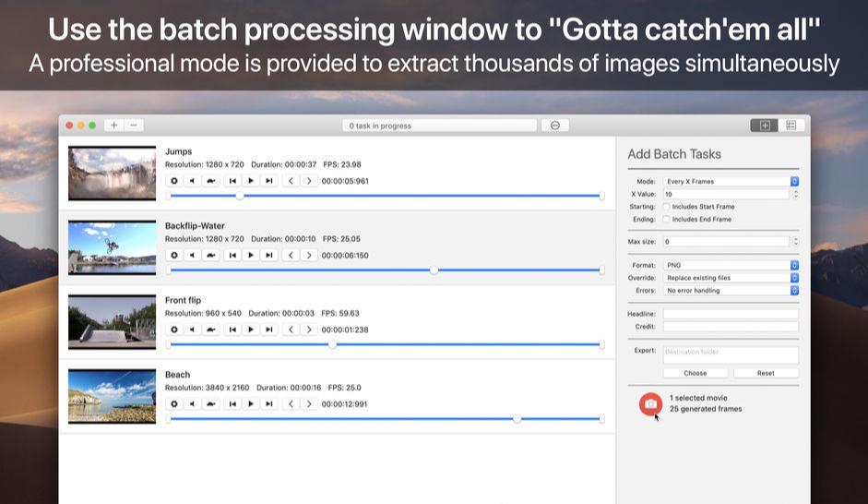868x504 pixels.
Task: Mute audio of the Backflip-Water video
Action: tap(192, 255)
